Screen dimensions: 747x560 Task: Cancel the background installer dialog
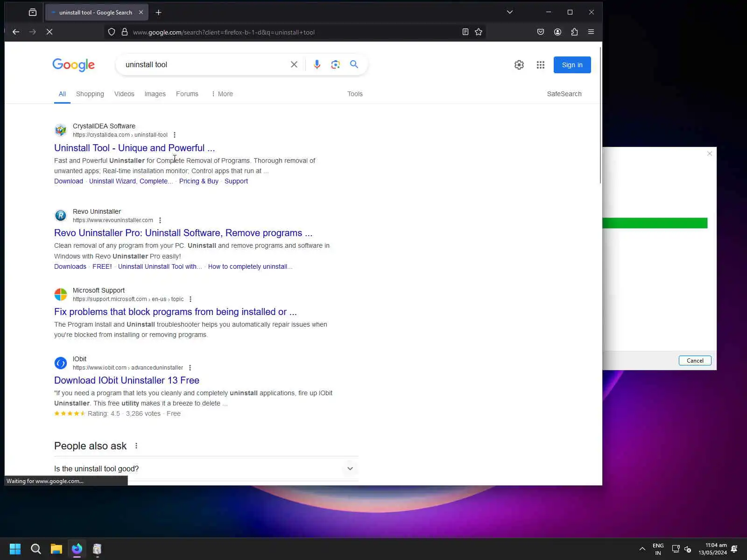pos(695,360)
